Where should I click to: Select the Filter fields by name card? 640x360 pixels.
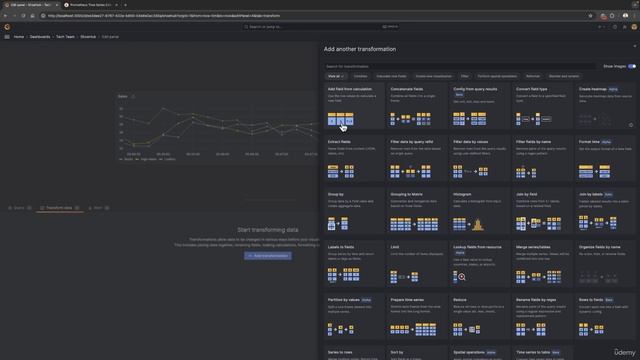tap(542, 159)
